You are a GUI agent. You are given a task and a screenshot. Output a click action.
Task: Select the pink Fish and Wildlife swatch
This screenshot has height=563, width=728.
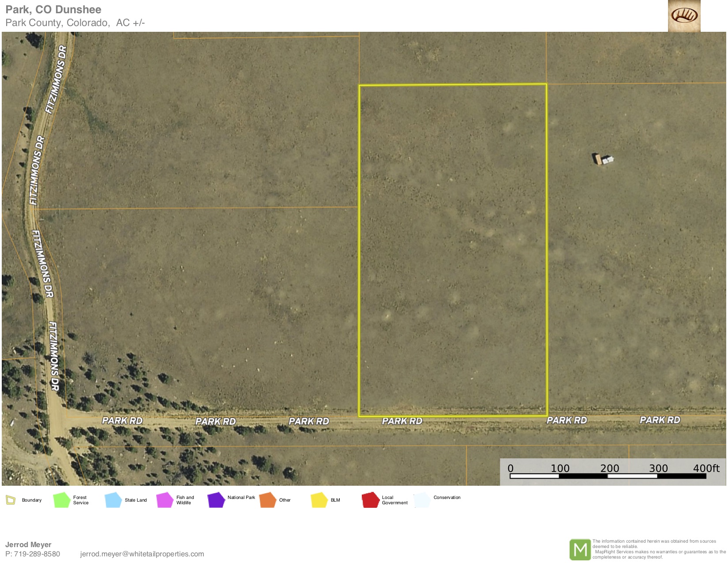[x=165, y=500]
